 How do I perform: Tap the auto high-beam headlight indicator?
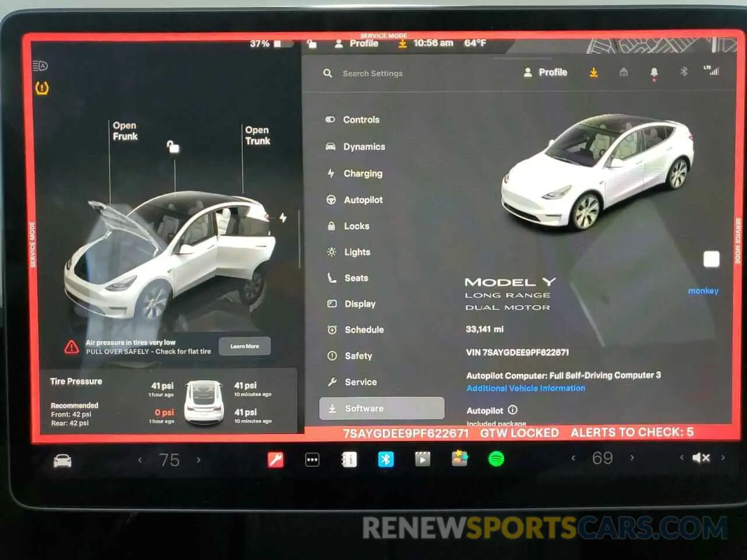40,66
